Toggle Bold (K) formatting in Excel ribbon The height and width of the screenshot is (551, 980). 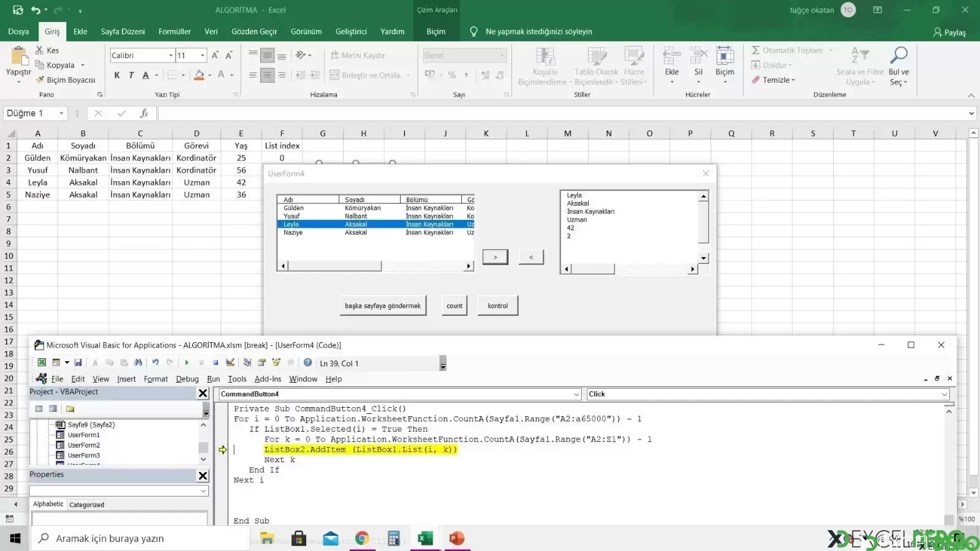click(117, 75)
